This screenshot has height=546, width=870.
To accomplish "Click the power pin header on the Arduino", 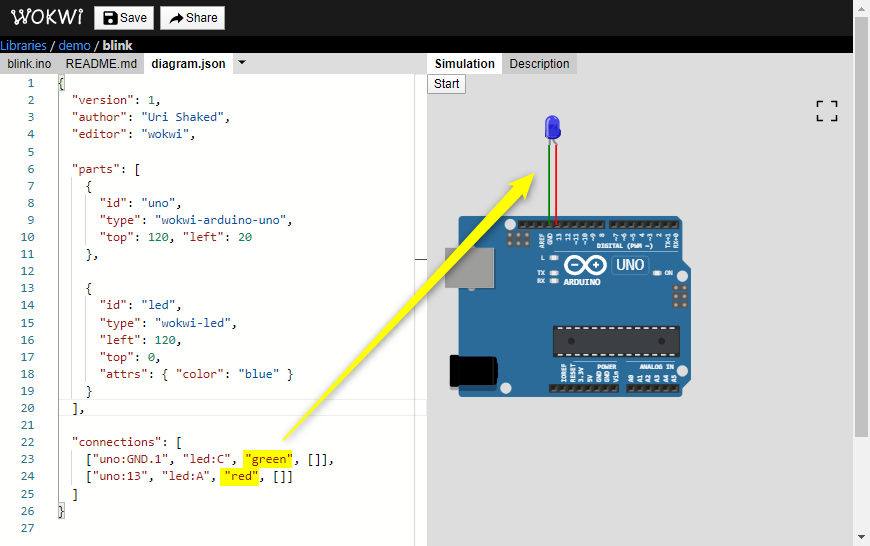I will click(x=583, y=388).
